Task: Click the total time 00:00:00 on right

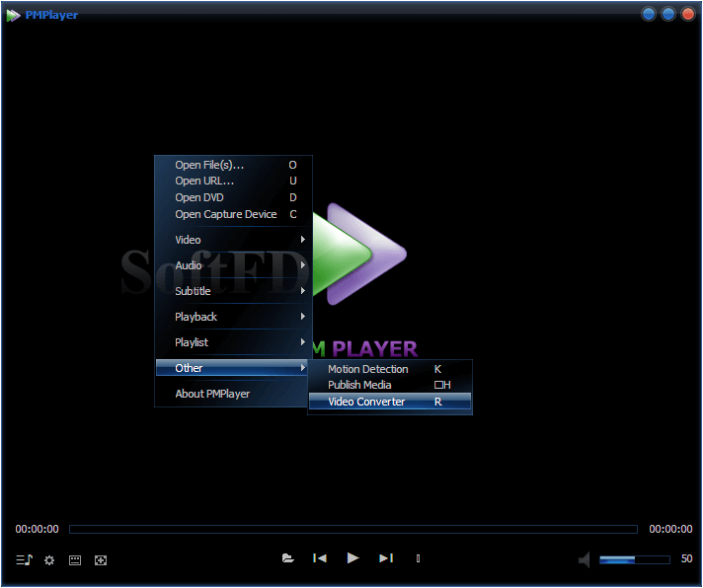Action: tap(670, 529)
